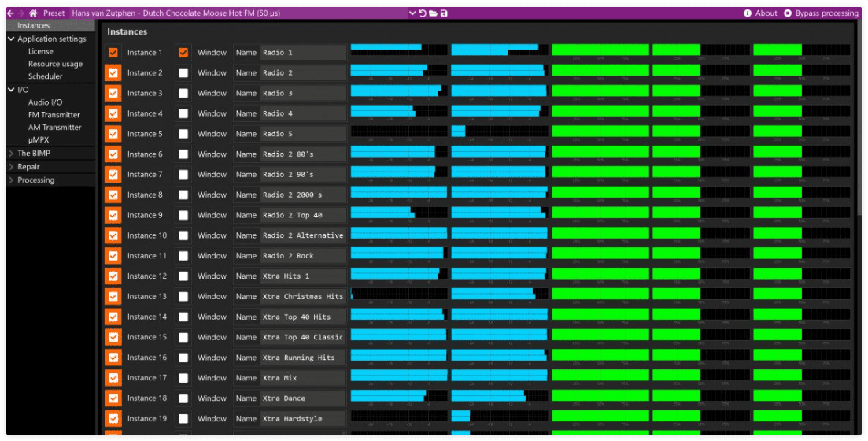Click the Preset name field
Image resolution: width=868 pixels, height=441 pixels.
click(238, 13)
